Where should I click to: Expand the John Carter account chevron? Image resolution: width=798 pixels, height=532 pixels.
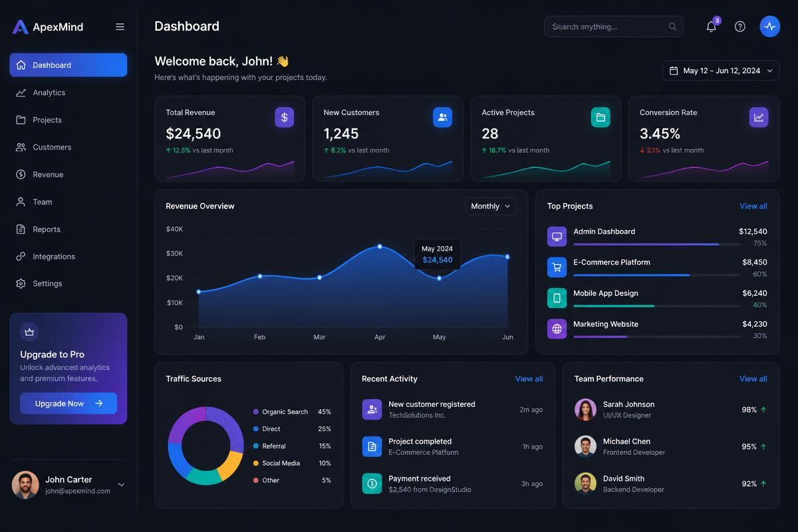coord(121,485)
